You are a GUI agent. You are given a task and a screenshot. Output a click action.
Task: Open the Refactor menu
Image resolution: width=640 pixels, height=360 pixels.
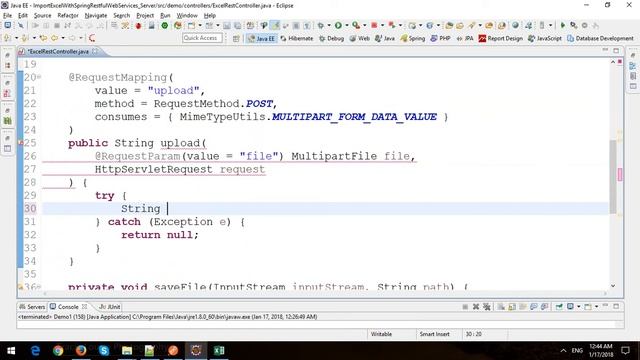(68, 16)
